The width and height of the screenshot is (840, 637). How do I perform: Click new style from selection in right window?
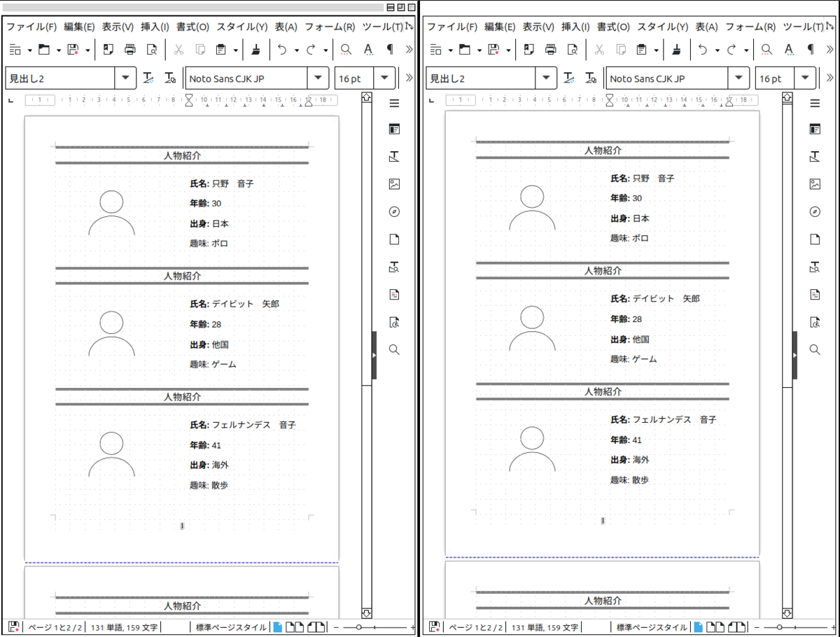[589, 78]
